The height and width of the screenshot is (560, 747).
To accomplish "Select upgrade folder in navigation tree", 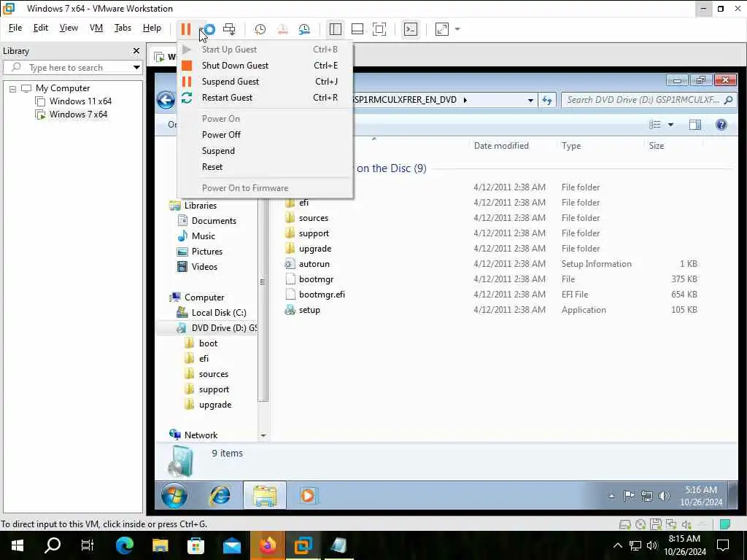I will click(215, 405).
